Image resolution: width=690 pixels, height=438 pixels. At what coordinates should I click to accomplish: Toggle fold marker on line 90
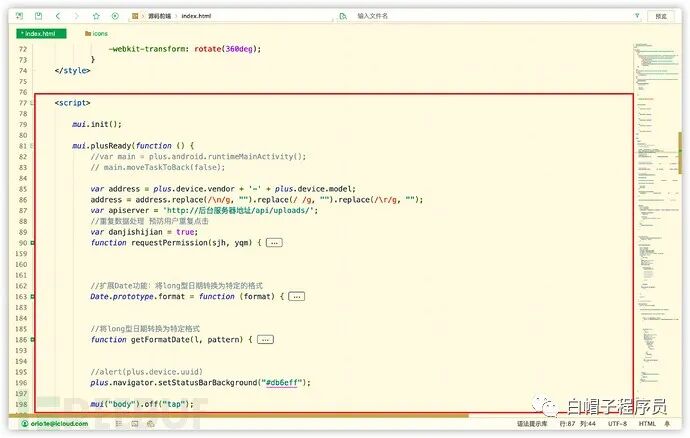(x=33, y=243)
